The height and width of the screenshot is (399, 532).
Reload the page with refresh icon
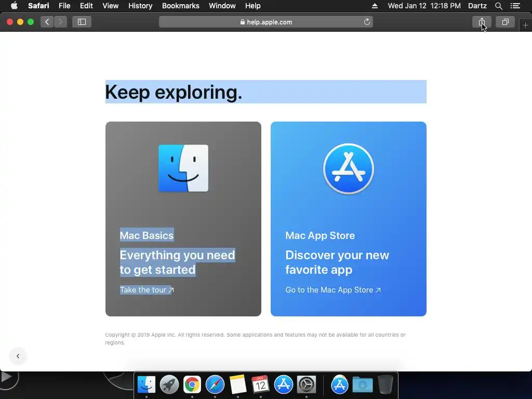pyautogui.click(x=367, y=22)
